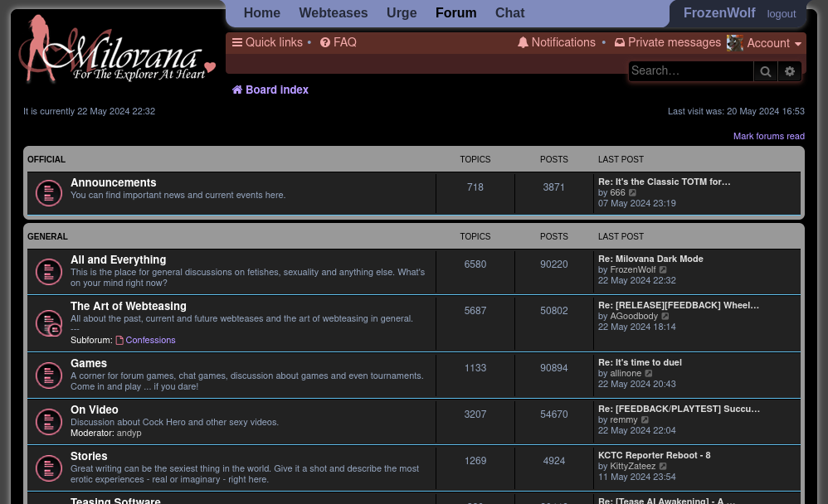Click the Announcements forum status icon
Image resolution: width=828 pixels, height=504 pixels.
pyautogui.click(x=49, y=193)
